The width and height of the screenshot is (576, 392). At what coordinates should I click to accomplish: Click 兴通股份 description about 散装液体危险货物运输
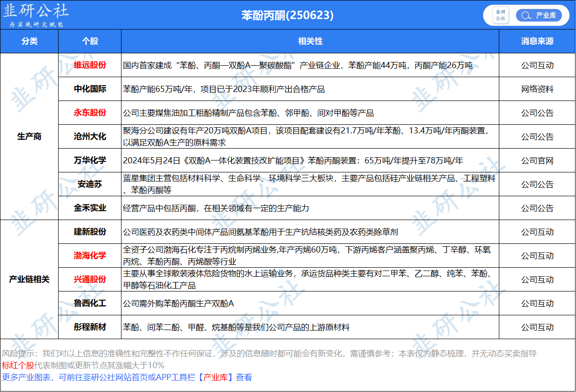tap(307, 280)
